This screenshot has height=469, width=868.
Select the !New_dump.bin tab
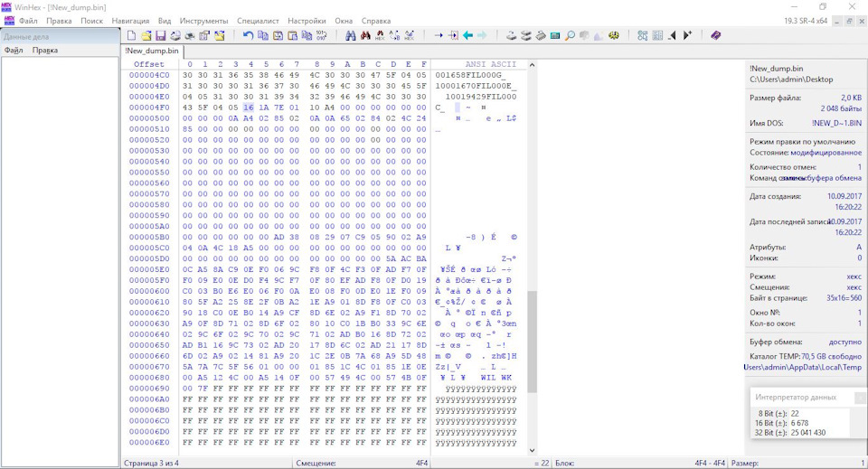point(152,51)
